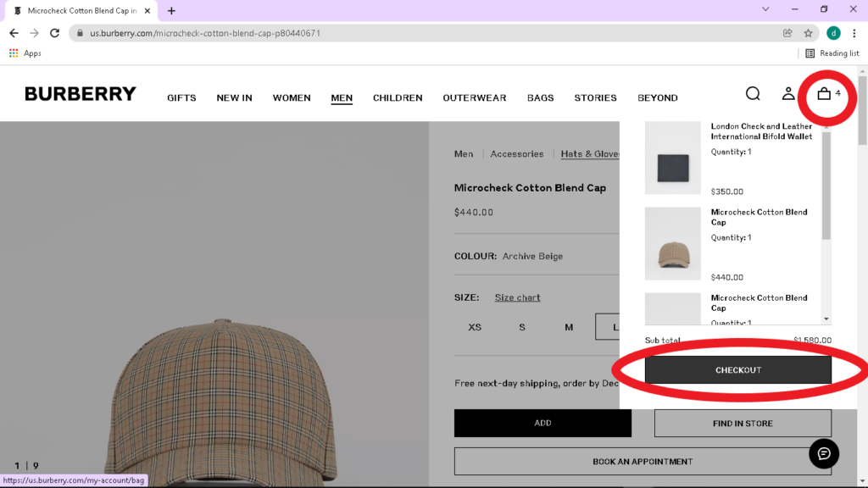This screenshot has width=868, height=488.
Task: Open the Outerwear menu
Action: click(475, 98)
